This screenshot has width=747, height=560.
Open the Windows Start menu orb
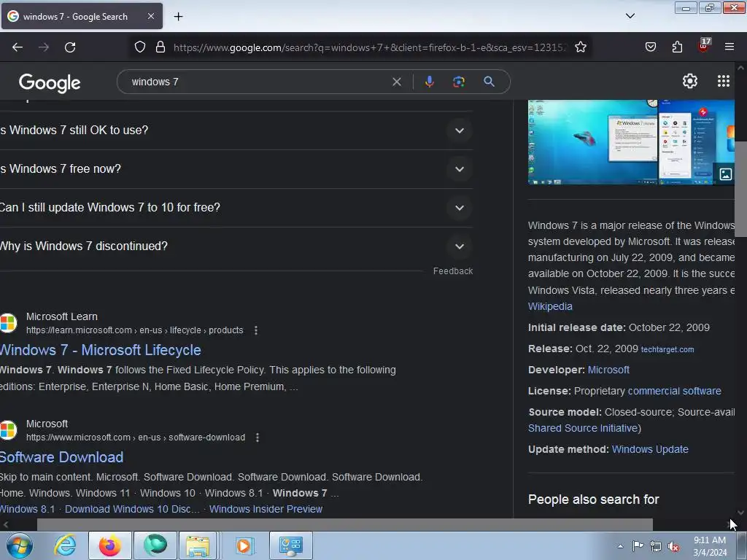[19, 545]
